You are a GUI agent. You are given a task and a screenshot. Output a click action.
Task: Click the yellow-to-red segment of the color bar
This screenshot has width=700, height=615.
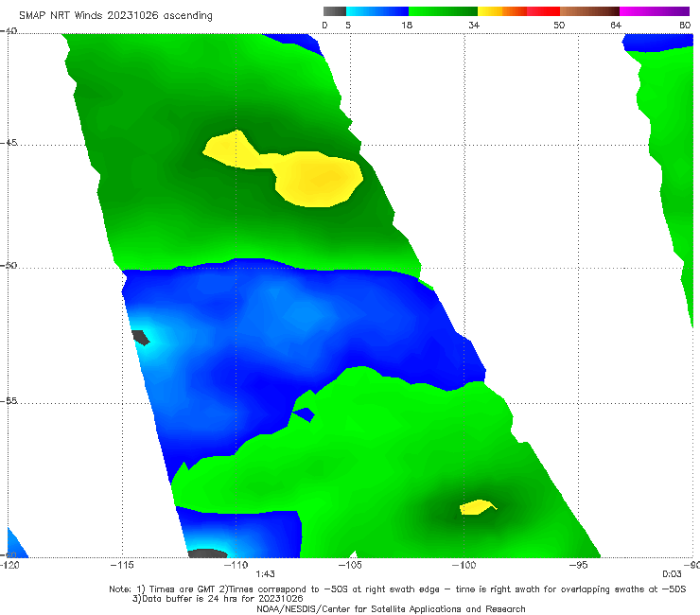[x=518, y=11]
